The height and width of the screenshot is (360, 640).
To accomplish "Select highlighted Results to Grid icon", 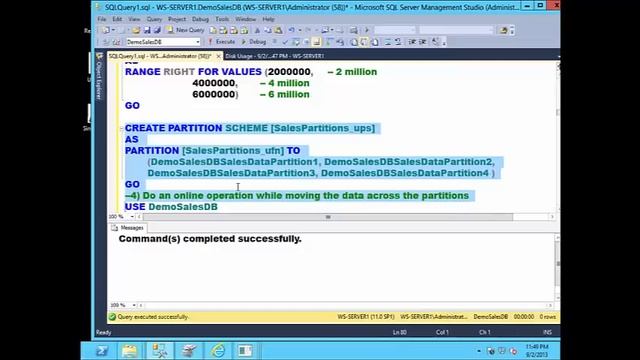I will click(364, 42).
